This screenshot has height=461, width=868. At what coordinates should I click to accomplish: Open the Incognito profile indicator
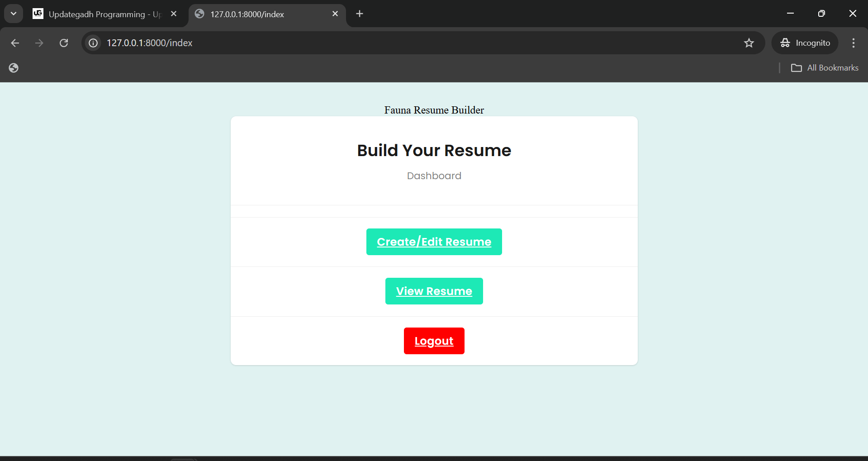click(805, 43)
